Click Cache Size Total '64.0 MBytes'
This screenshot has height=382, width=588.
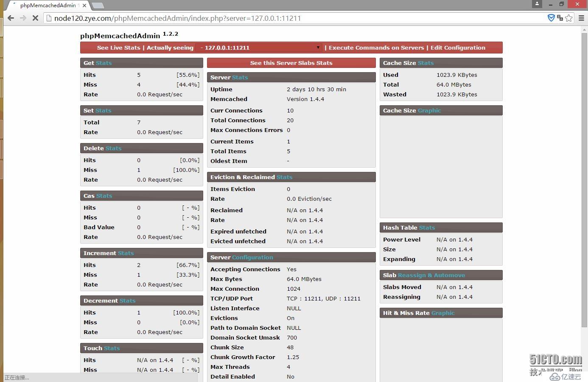click(454, 84)
